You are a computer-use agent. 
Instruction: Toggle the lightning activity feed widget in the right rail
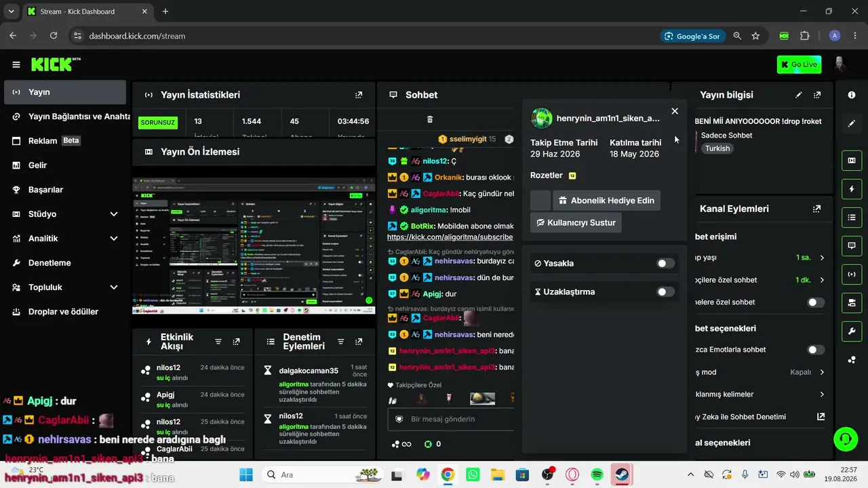coord(852,188)
